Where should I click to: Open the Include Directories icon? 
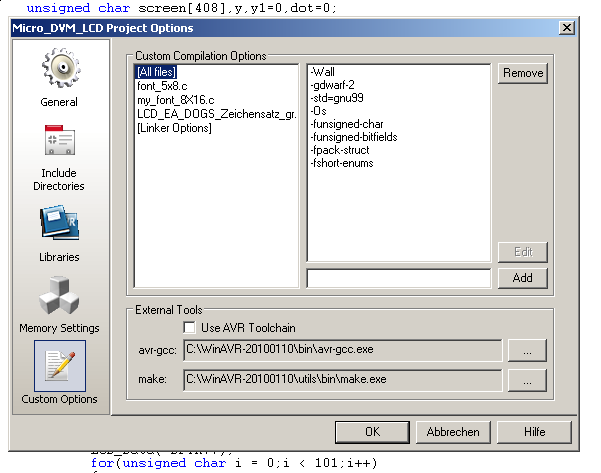(60, 140)
